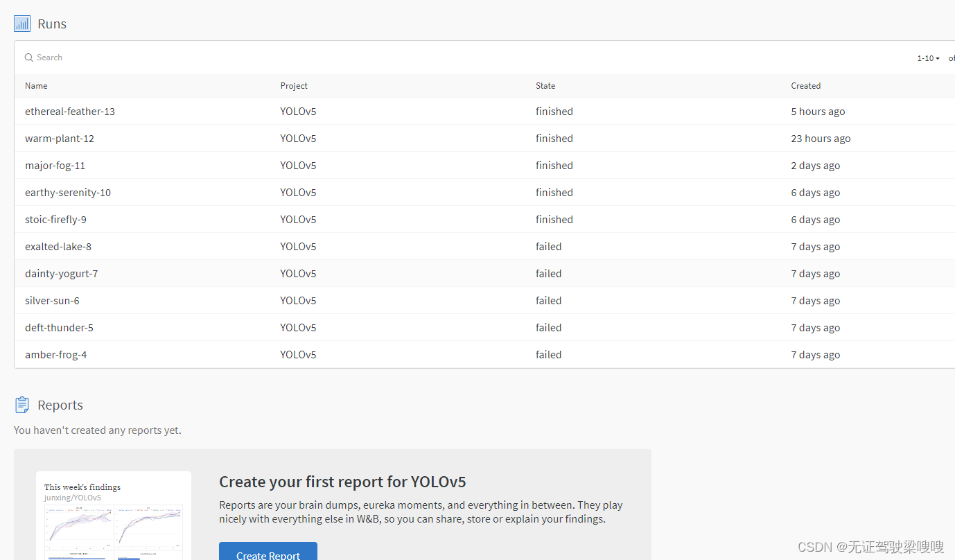
Task: Click YOLOv5 project in major-fog-11 row
Action: [298, 166]
